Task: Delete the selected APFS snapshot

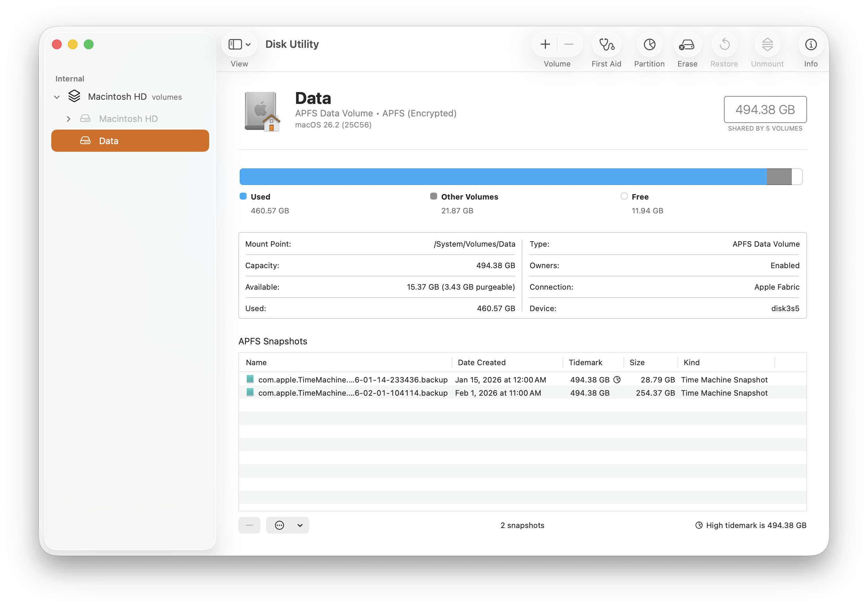Action: (249, 525)
